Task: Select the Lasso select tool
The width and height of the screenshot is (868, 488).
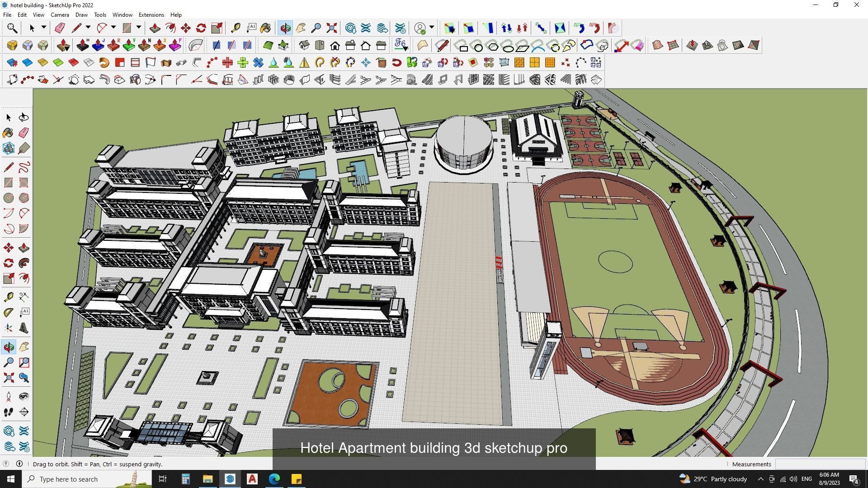Action: point(24,117)
